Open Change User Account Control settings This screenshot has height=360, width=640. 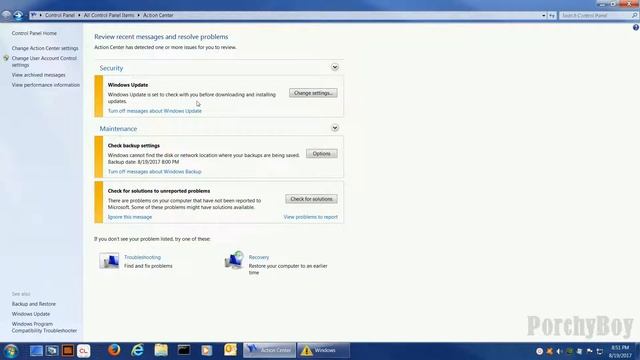44,62
